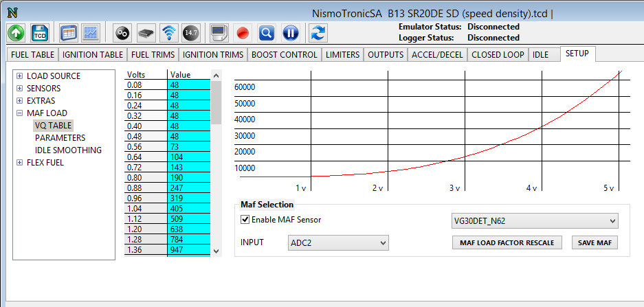Click the blue refresh arrows icon
The image size is (644, 307).
(318, 32)
